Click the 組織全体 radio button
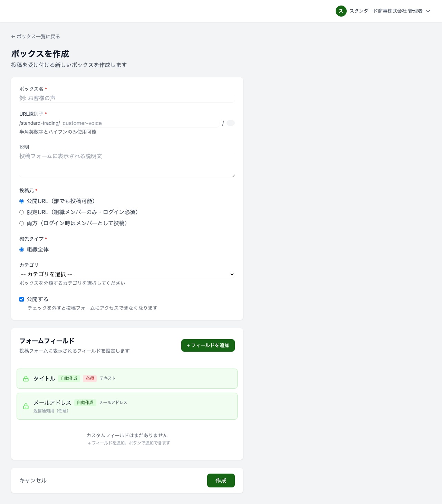 pyautogui.click(x=21, y=249)
